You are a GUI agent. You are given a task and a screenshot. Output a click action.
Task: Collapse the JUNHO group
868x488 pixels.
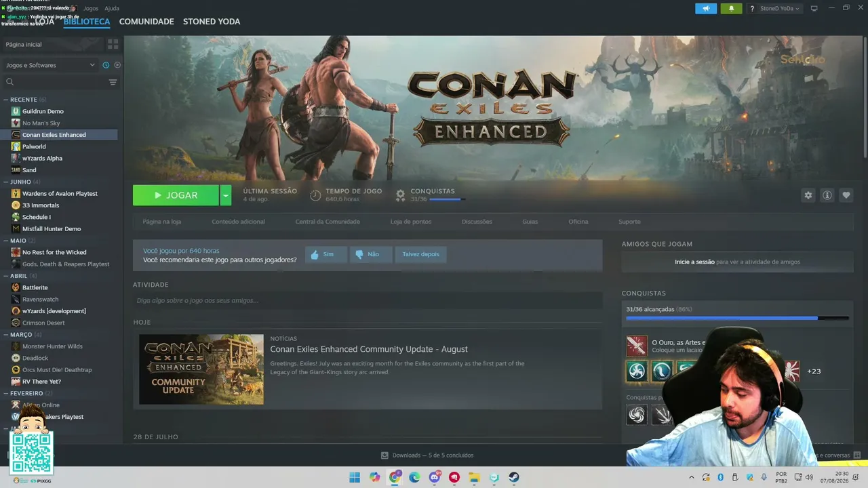[x=22, y=182]
